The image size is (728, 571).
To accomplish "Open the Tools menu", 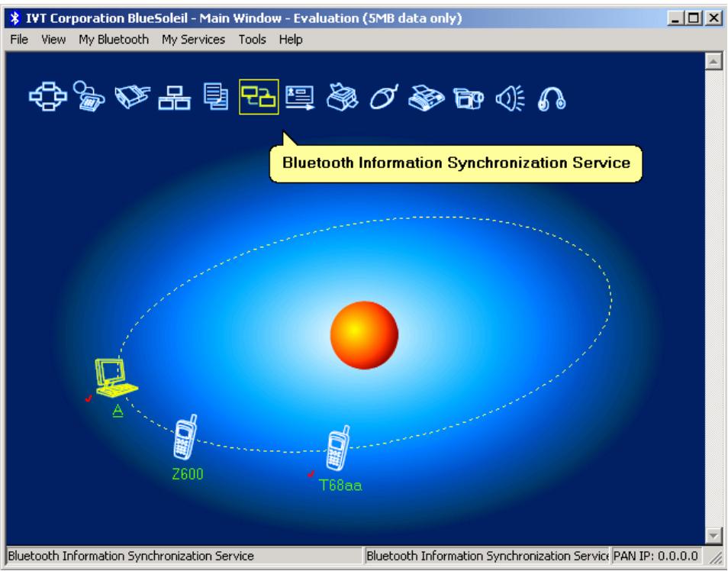I will click(252, 40).
